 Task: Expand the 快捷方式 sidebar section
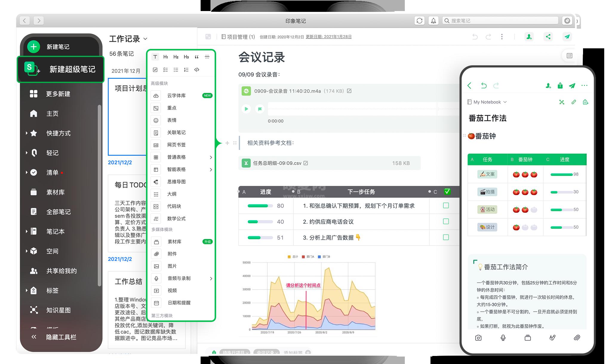(x=27, y=133)
